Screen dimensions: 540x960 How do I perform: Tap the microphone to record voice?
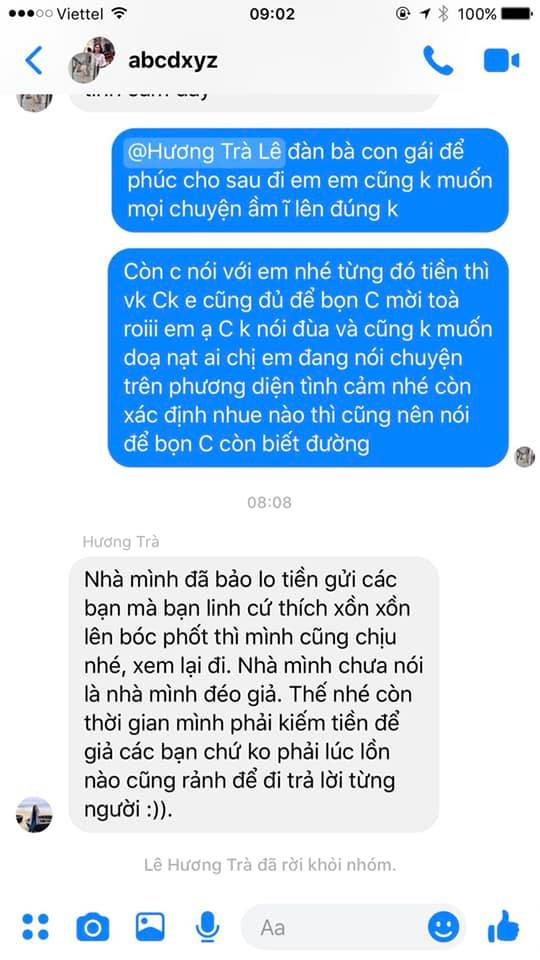(208, 926)
